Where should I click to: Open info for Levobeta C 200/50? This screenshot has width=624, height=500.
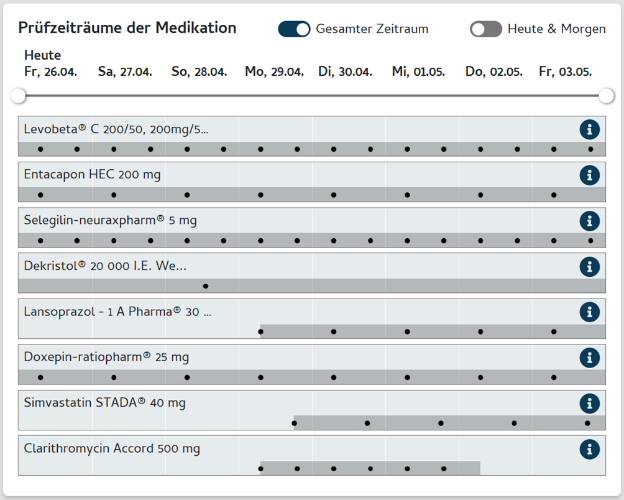[589, 129]
